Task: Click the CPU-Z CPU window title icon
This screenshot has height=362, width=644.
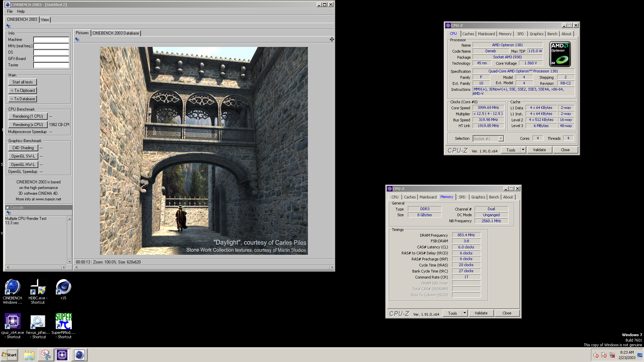Action: pos(448,25)
